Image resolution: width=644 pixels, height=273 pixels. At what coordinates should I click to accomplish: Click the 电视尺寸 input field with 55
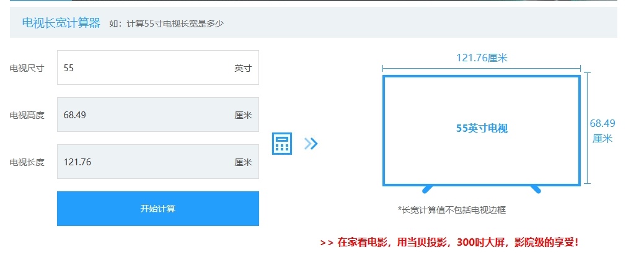tap(157, 67)
